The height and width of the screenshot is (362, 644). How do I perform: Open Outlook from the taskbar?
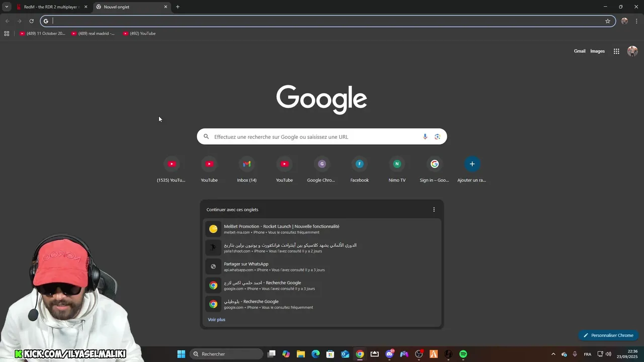345,354
